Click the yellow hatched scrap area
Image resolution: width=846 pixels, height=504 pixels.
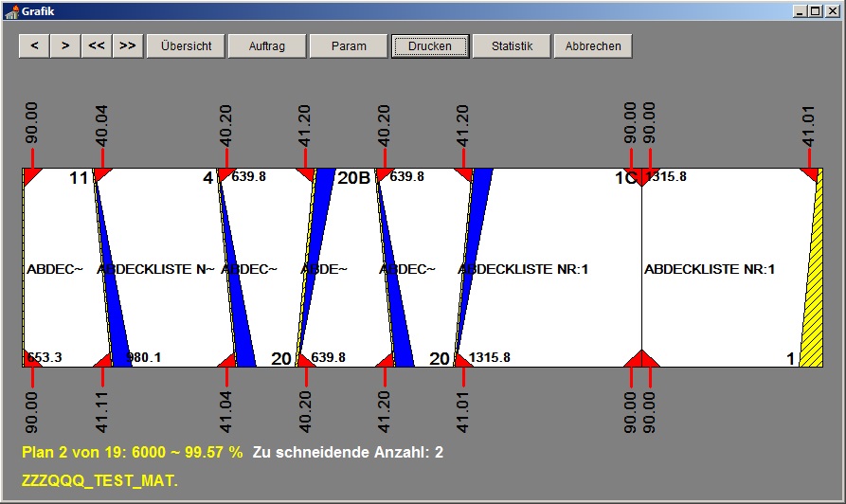(811, 313)
